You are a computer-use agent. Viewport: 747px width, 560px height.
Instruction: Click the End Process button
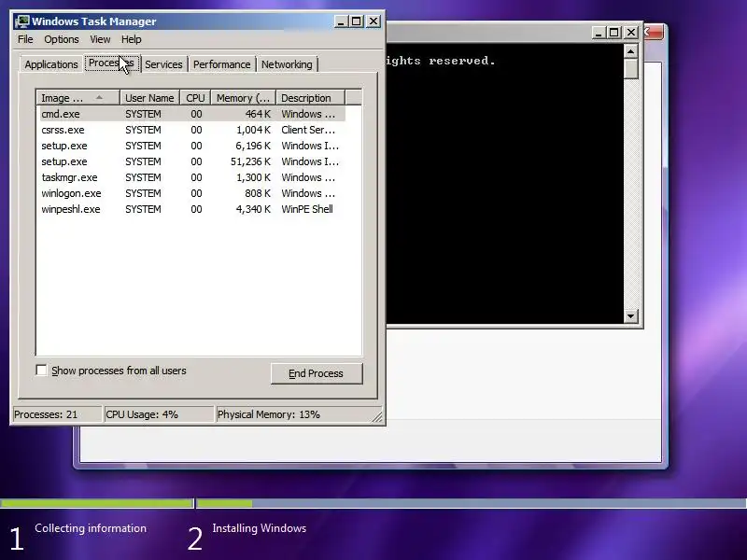click(317, 373)
